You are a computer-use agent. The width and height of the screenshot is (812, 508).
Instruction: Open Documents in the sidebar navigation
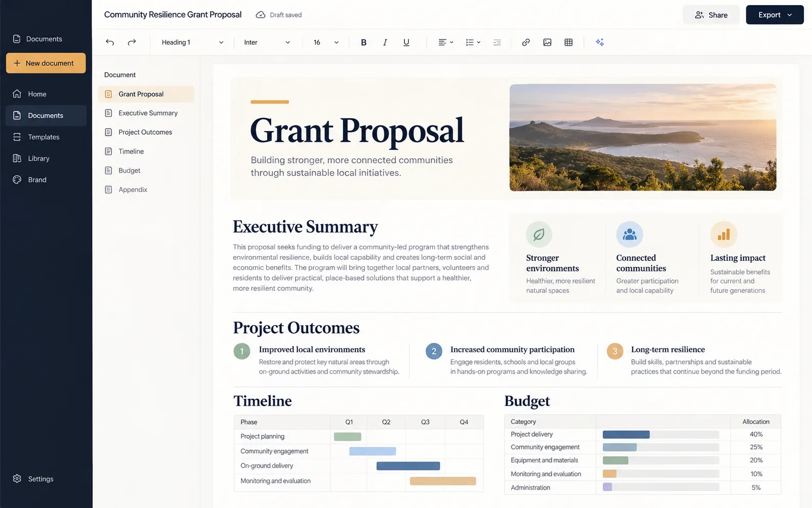pos(46,116)
